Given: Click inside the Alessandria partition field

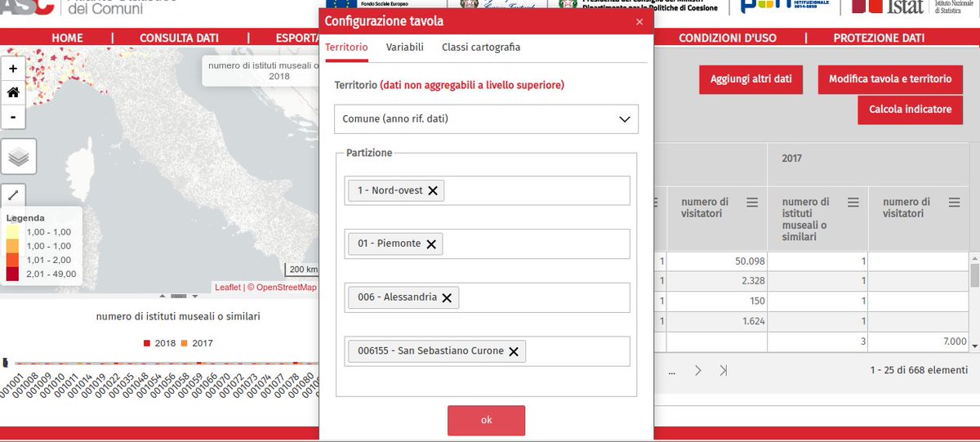Looking at the screenshot, I should pyautogui.click(x=487, y=297).
